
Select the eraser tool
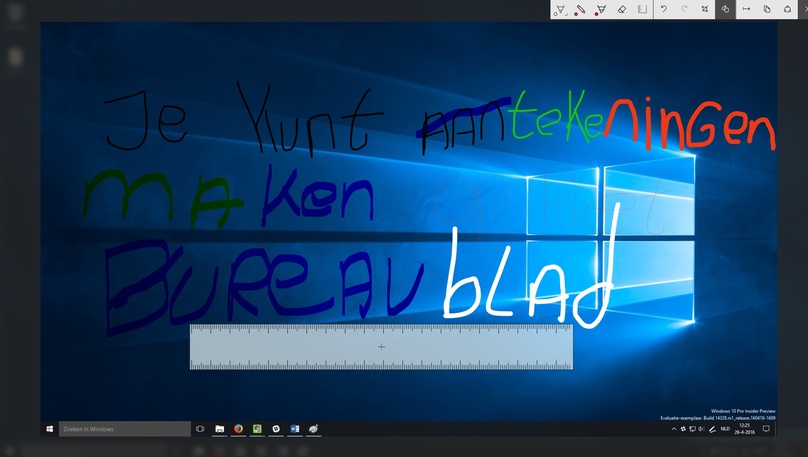coord(621,9)
